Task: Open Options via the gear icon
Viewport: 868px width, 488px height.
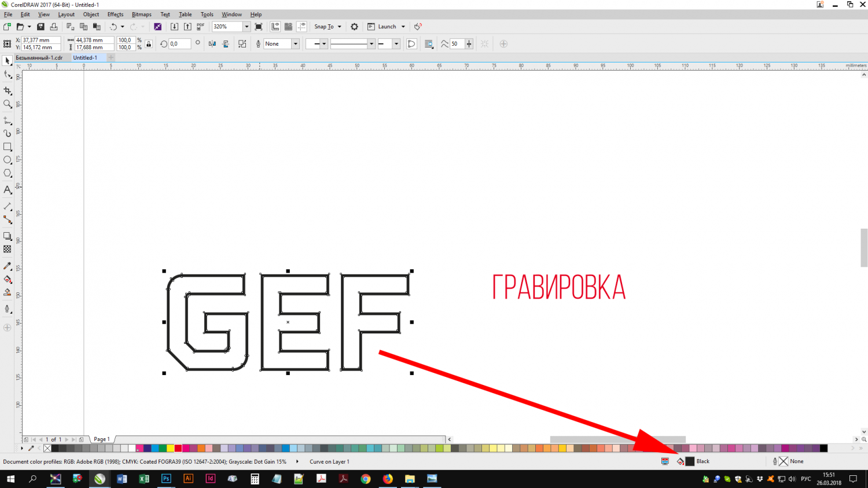Action: [x=355, y=27]
